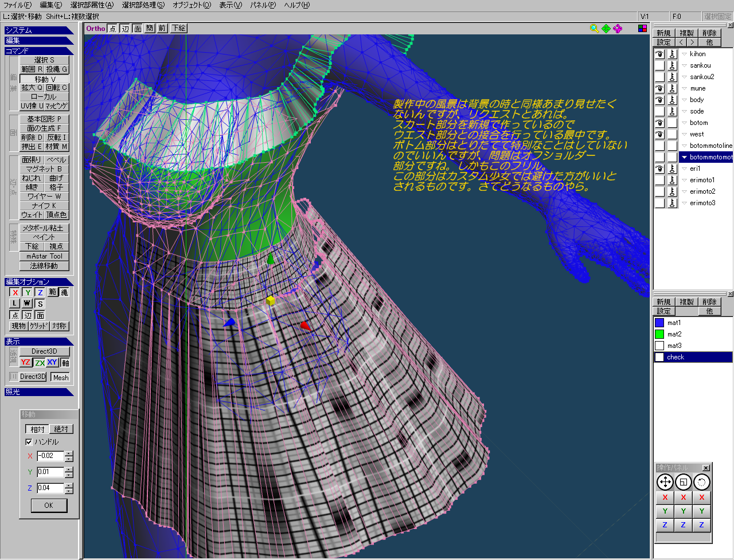Click the yellow magnifier zoom view icon
The image size is (734, 560).
(594, 28)
